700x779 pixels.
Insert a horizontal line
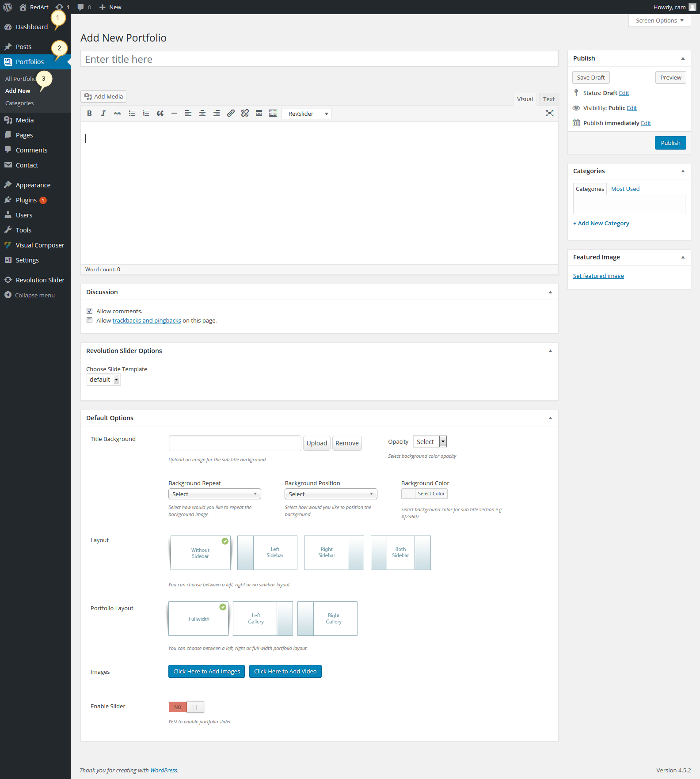pyautogui.click(x=174, y=114)
